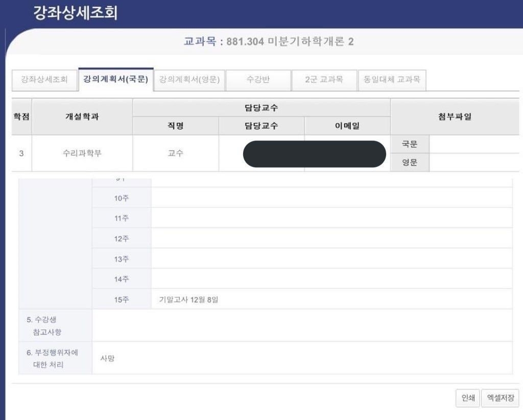Screen dimensions: 523x420
Task: Click the 수리과학부 department cell
Action: (x=82, y=153)
